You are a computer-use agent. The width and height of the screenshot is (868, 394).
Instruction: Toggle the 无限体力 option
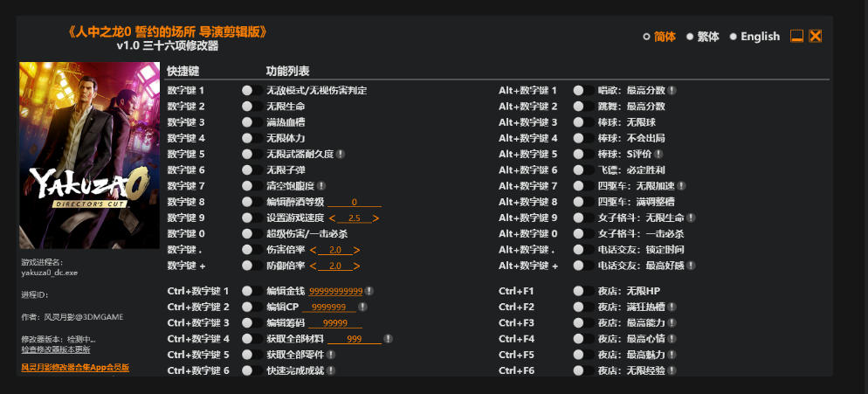(x=251, y=138)
